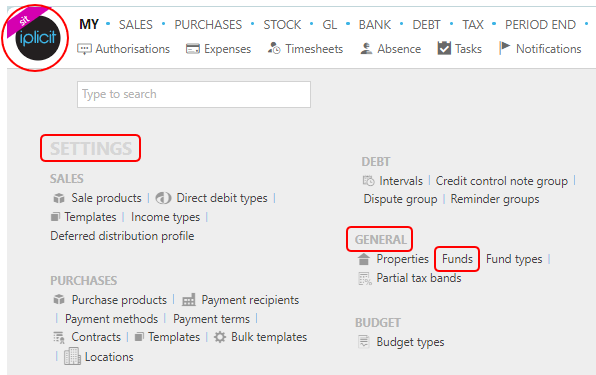596x375 pixels.
Task: Open Credit control note group
Action: (x=502, y=181)
